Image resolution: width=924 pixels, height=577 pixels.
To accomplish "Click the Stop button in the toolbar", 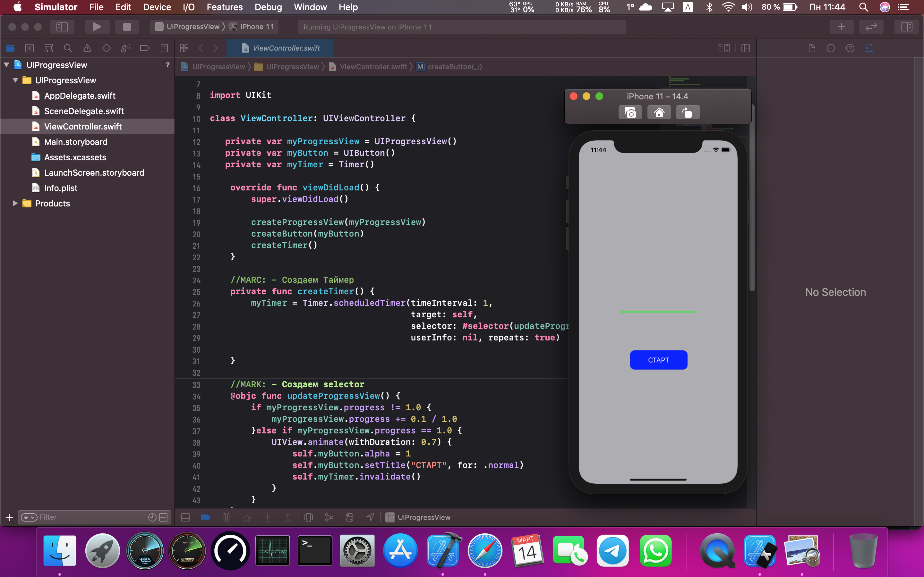I will point(127,27).
